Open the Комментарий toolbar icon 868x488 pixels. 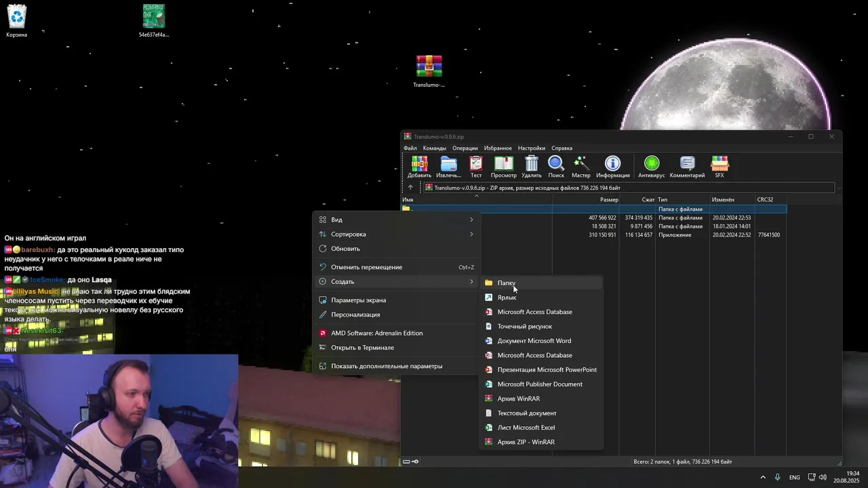687,167
